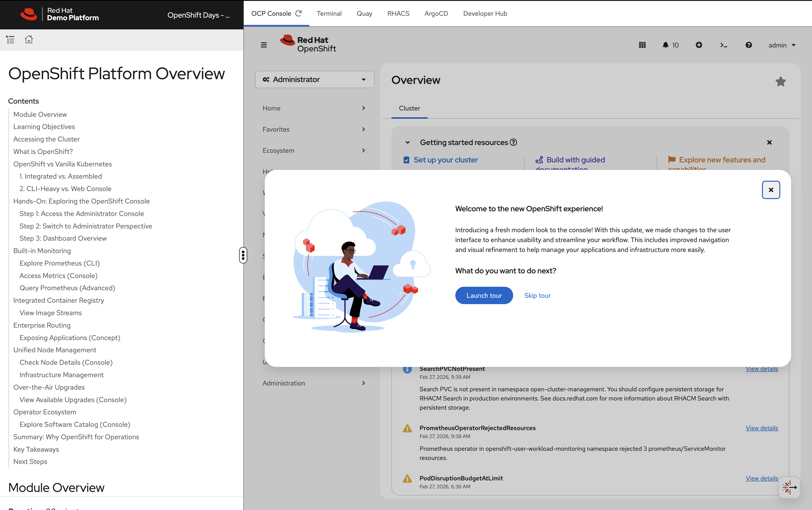This screenshot has height=510, width=812.
Task: Click the Launch tour button
Action: pos(484,295)
